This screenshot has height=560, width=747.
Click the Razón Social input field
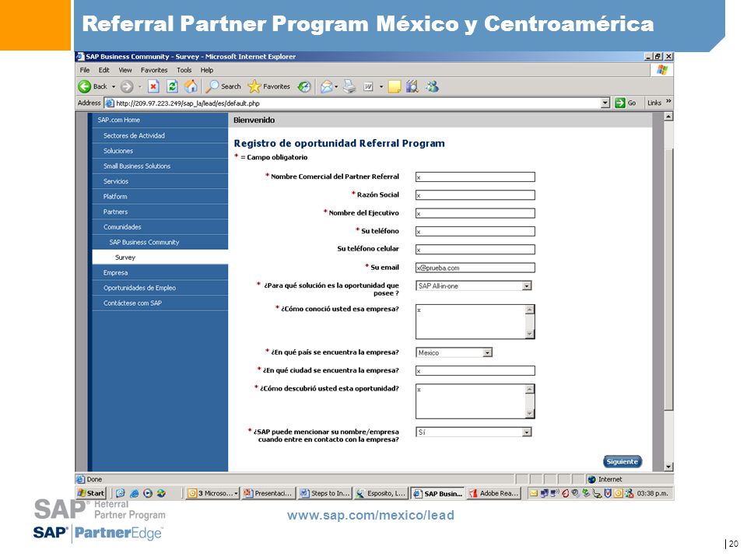[475, 195]
